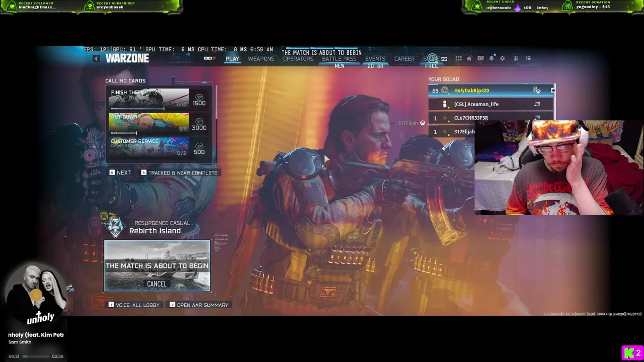
Task: Select CLu7CHR33P3R squad member
Action: (x=491, y=118)
